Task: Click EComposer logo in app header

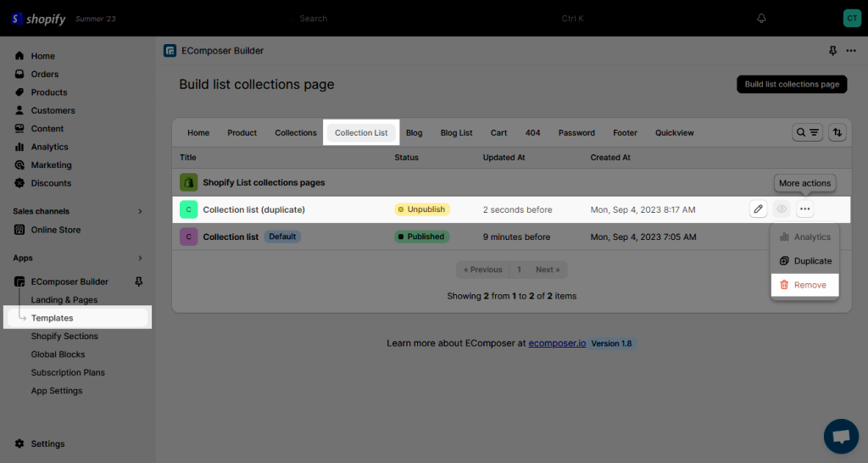Action: pyautogui.click(x=170, y=51)
